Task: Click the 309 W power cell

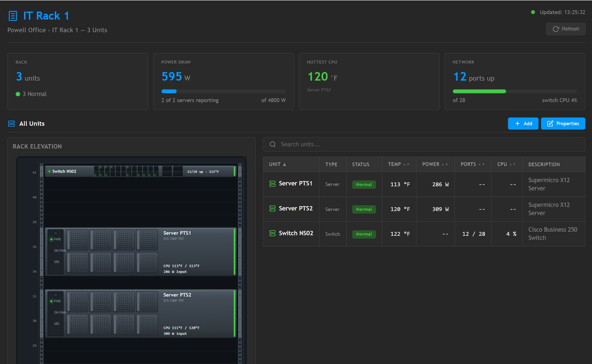Action: click(x=440, y=209)
